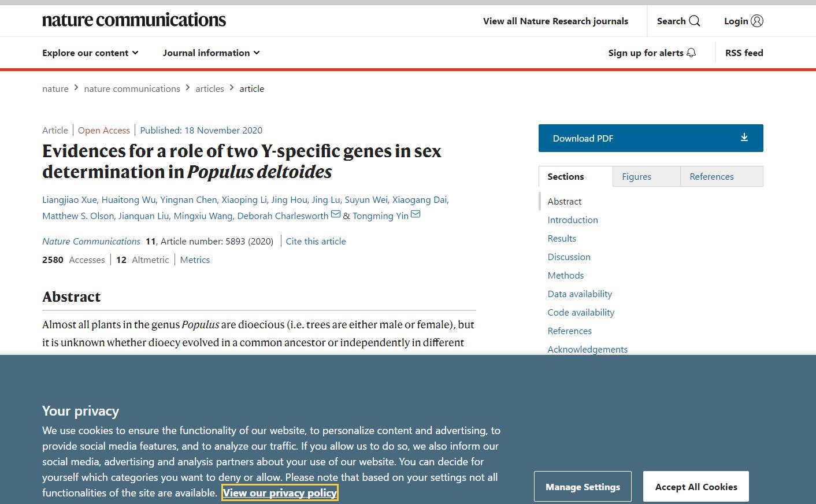This screenshot has height=504, width=816.
Task: Open the article Metrics link
Action: tap(195, 260)
